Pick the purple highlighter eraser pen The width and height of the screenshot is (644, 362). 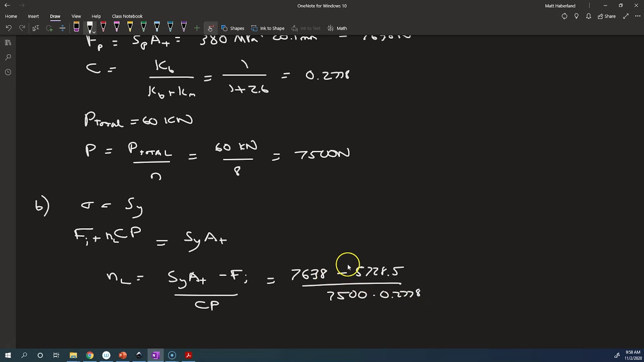coord(76,28)
